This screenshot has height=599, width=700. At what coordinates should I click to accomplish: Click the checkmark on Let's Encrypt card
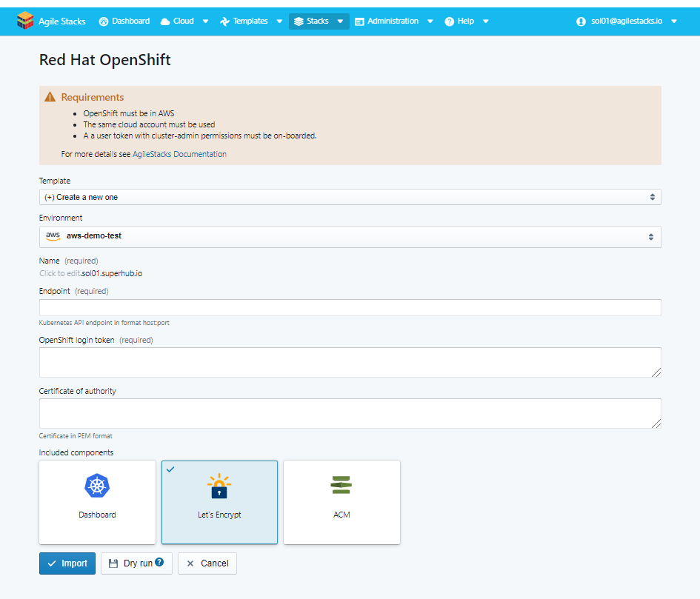(x=170, y=469)
